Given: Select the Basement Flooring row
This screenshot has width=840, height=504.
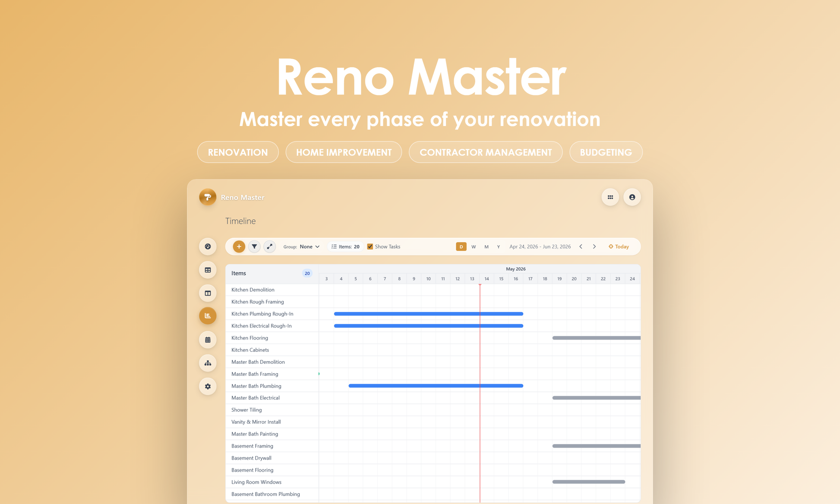Looking at the screenshot, I should pyautogui.click(x=272, y=470).
